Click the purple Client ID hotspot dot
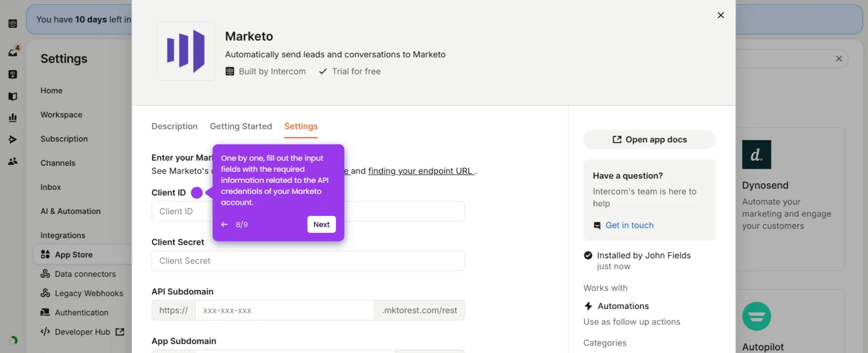 (x=197, y=193)
